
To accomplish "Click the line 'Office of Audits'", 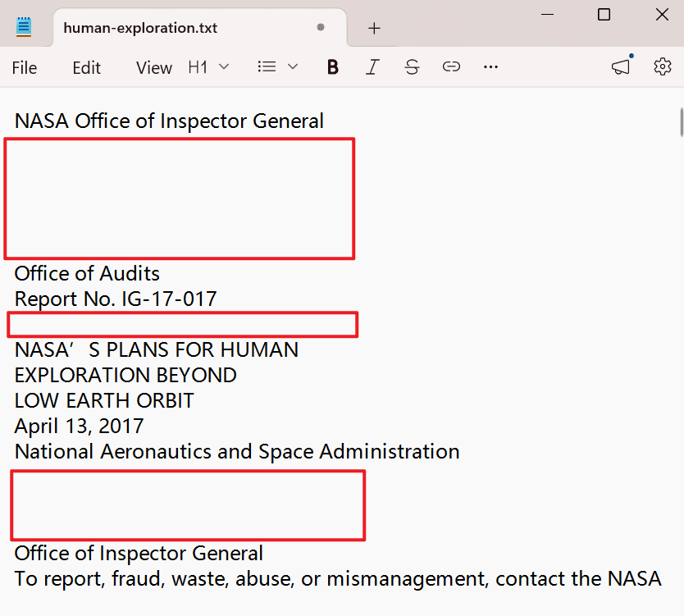I will click(x=87, y=273).
